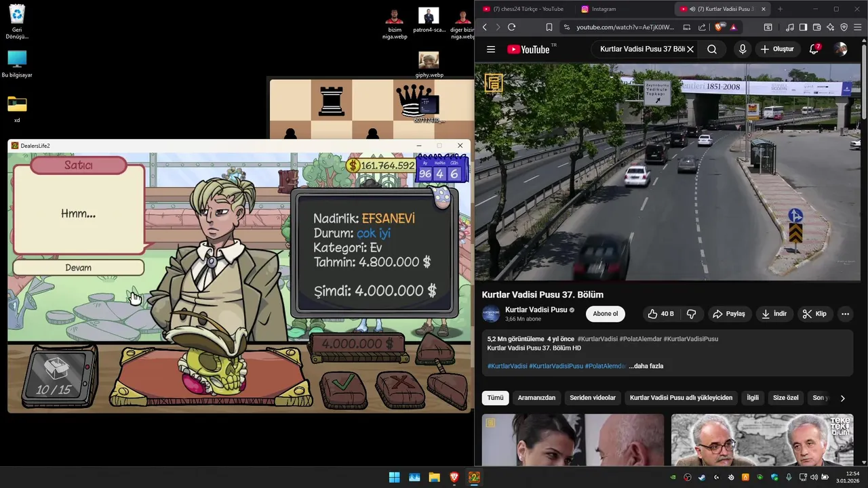Open the Brave Wallet icon
Screen dimensions: 868x488
816,27
